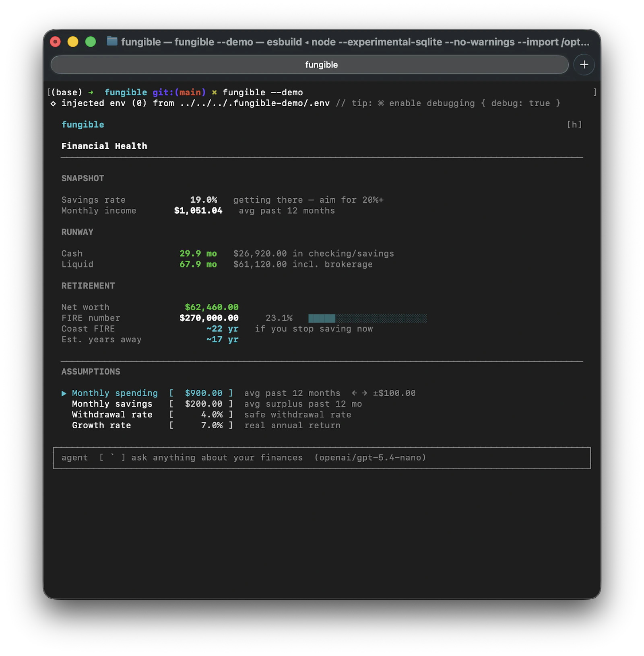The image size is (644, 656).
Task: Click the real annual return description
Action: 292,426
